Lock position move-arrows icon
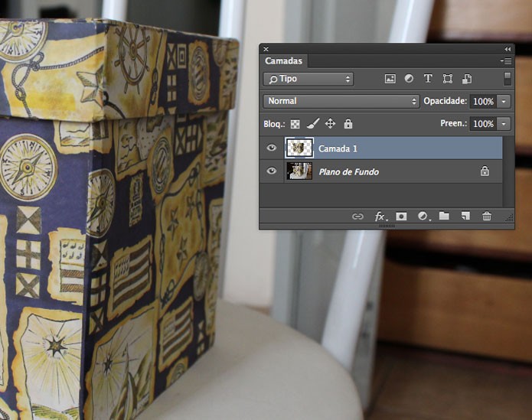Viewport: 532px width, 420px height. coord(330,124)
